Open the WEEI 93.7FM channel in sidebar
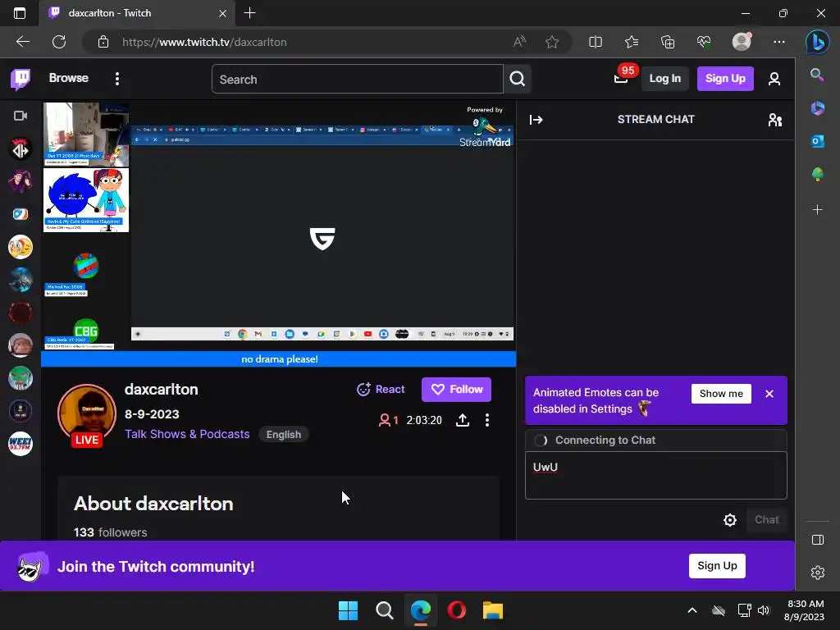 (21, 444)
